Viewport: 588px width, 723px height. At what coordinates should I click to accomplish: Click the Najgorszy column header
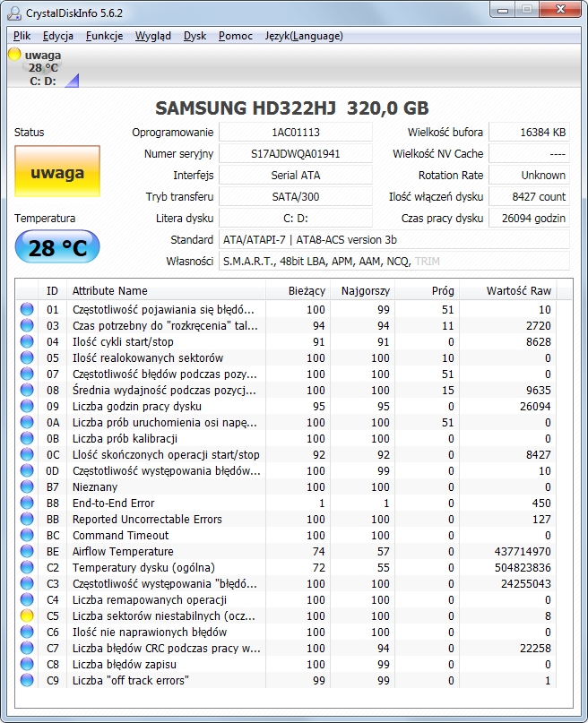coord(362,290)
